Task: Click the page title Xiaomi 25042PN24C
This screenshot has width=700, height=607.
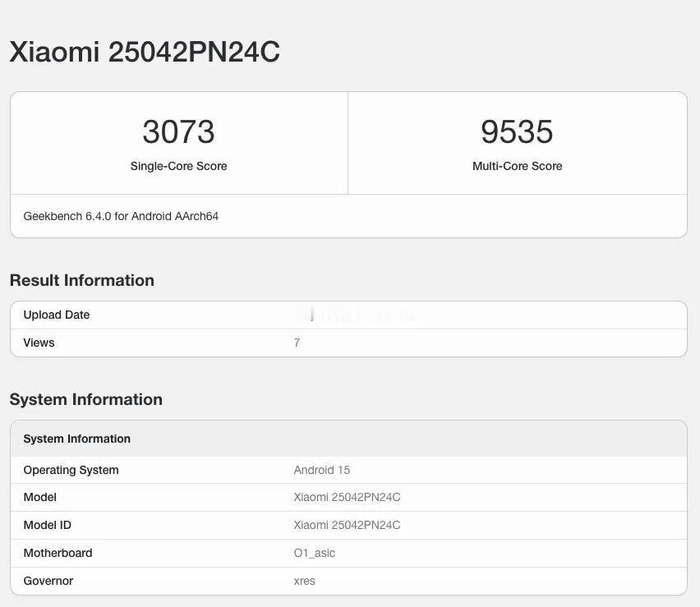Action: tap(145, 52)
